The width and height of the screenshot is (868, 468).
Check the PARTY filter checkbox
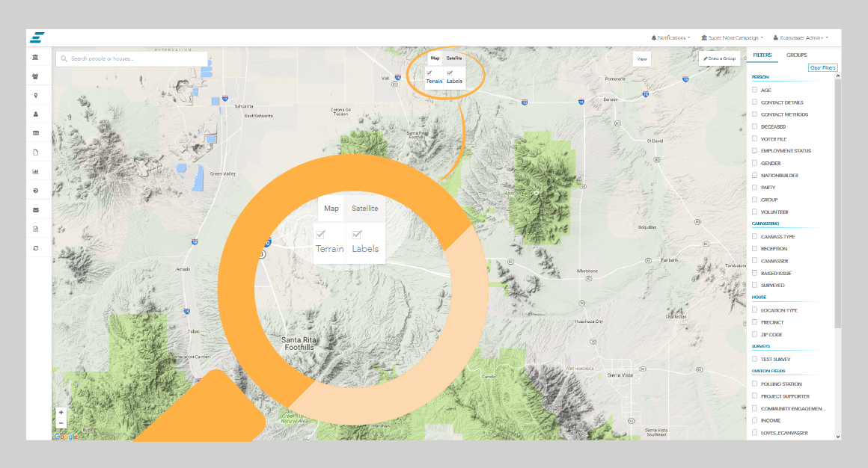[754, 187]
